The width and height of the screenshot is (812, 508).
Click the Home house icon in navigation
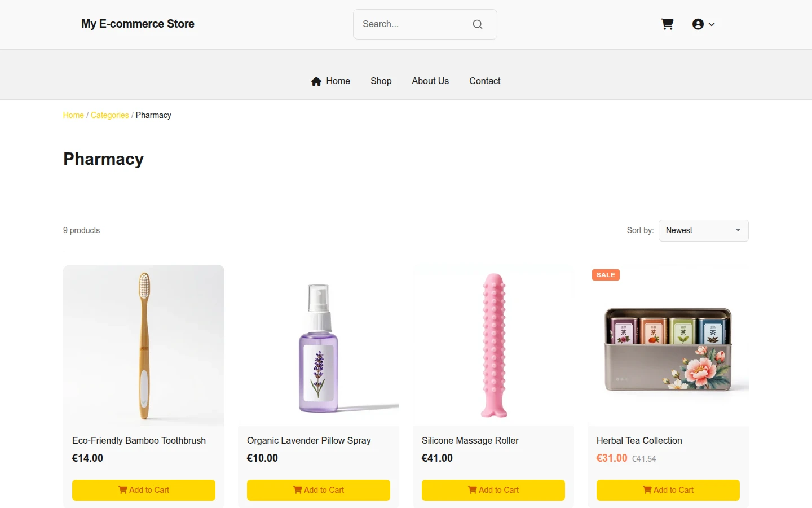[316, 81]
